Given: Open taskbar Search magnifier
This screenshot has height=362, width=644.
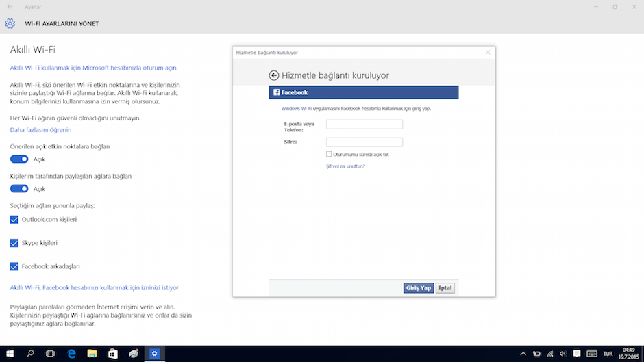Looking at the screenshot, I should 30,353.
